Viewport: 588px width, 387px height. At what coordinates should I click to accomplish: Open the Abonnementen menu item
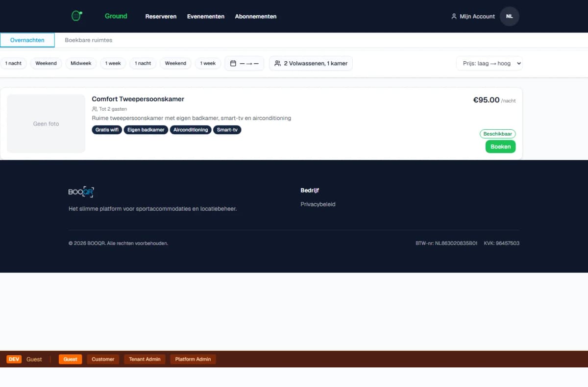(x=256, y=16)
